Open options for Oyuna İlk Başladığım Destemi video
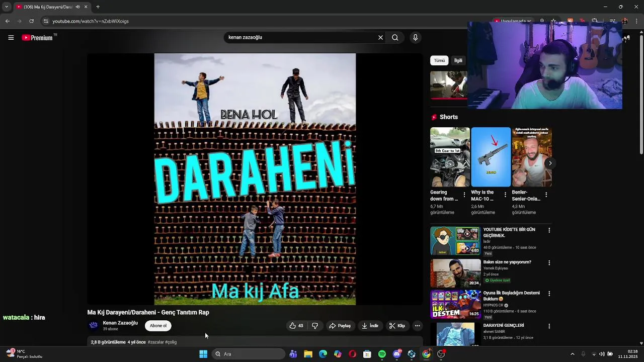Image resolution: width=644 pixels, height=362 pixels. coord(549,294)
